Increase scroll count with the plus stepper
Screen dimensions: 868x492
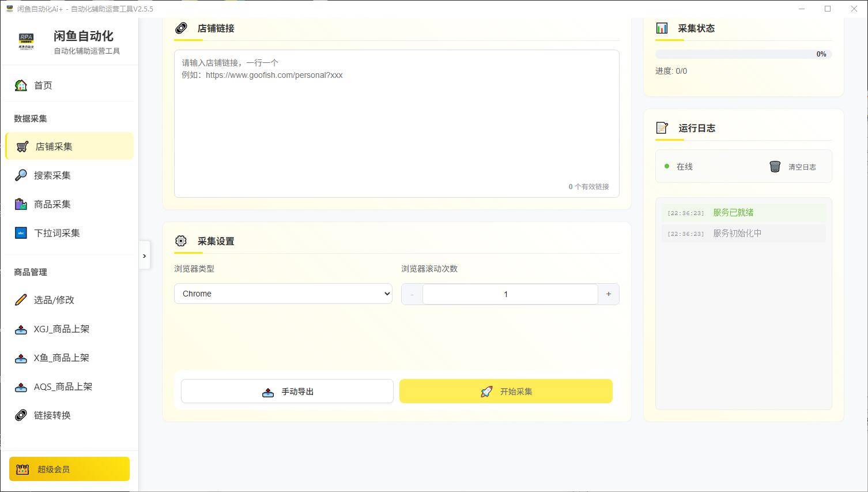tap(608, 294)
